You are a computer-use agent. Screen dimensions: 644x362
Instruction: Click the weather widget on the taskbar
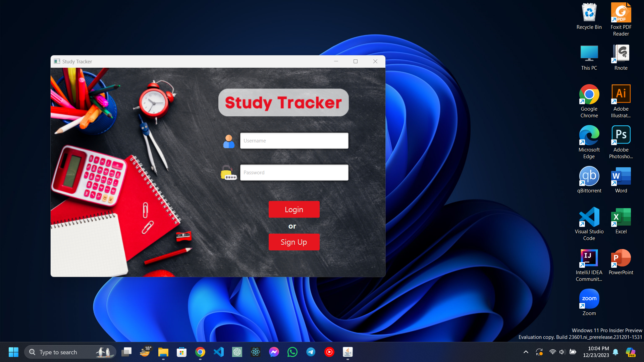[145, 352]
